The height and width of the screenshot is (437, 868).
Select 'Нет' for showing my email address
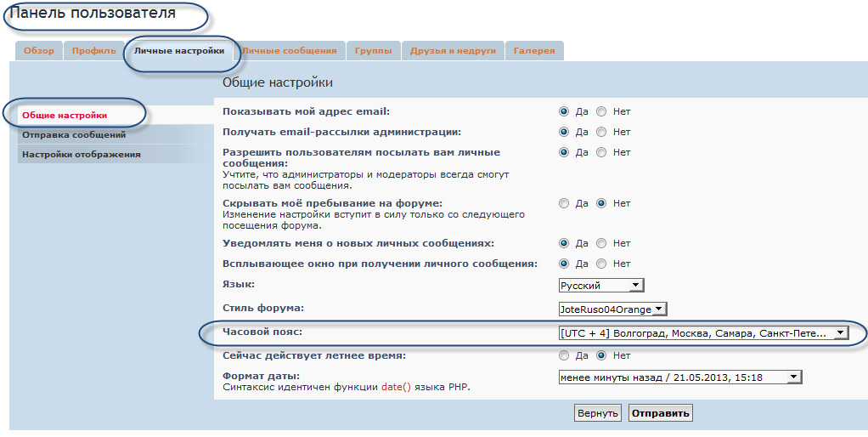click(x=601, y=111)
